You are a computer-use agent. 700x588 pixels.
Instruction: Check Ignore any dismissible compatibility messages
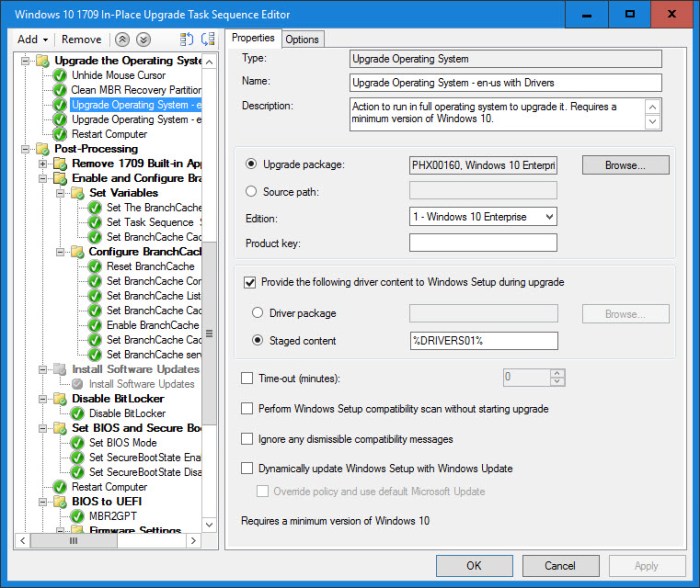tap(247, 439)
